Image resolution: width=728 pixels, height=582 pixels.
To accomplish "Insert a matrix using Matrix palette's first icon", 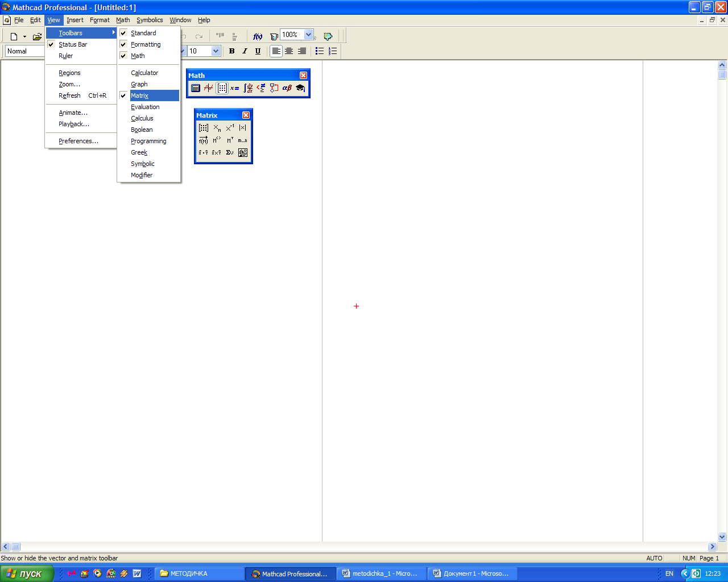I will tap(204, 128).
